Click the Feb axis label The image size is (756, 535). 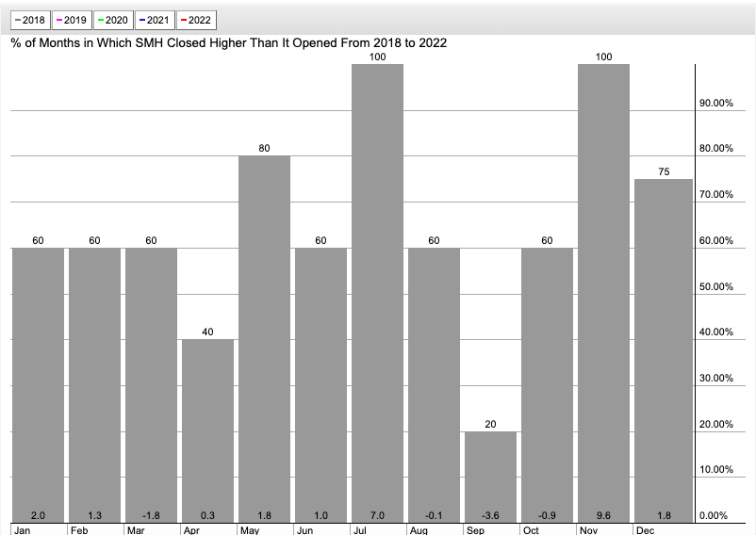pyautogui.click(x=79, y=530)
